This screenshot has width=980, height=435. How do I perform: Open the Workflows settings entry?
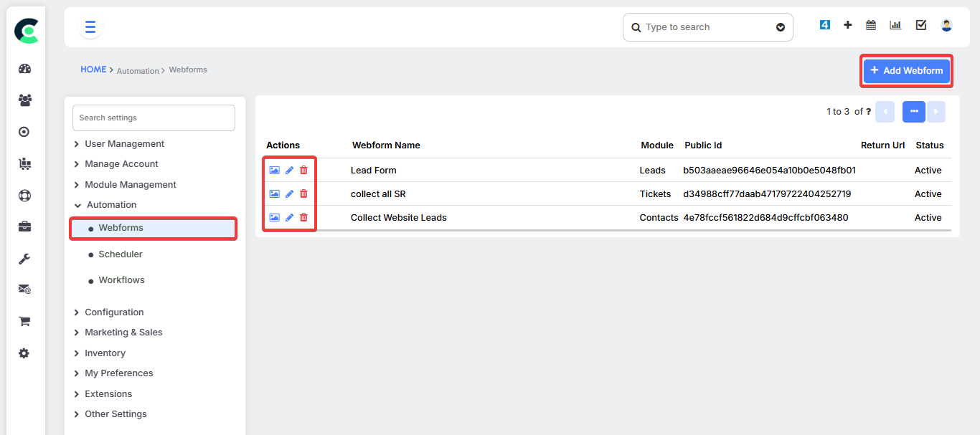pos(121,279)
